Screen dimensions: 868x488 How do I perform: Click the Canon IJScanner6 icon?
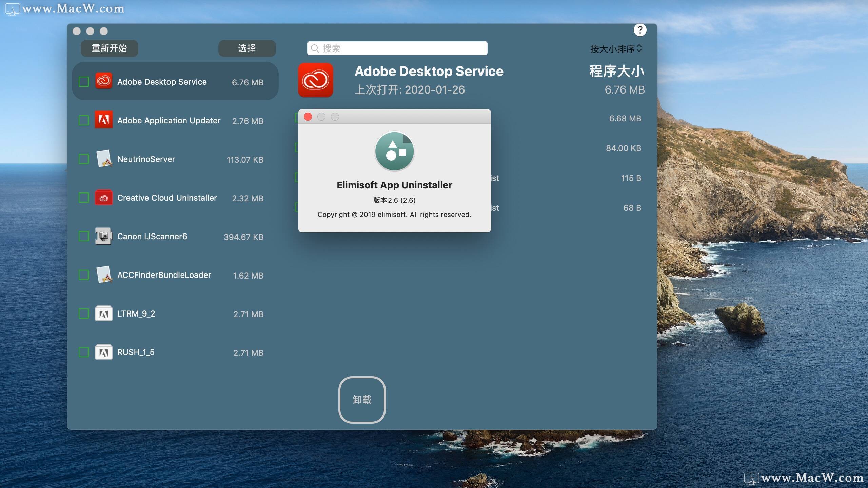(103, 236)
